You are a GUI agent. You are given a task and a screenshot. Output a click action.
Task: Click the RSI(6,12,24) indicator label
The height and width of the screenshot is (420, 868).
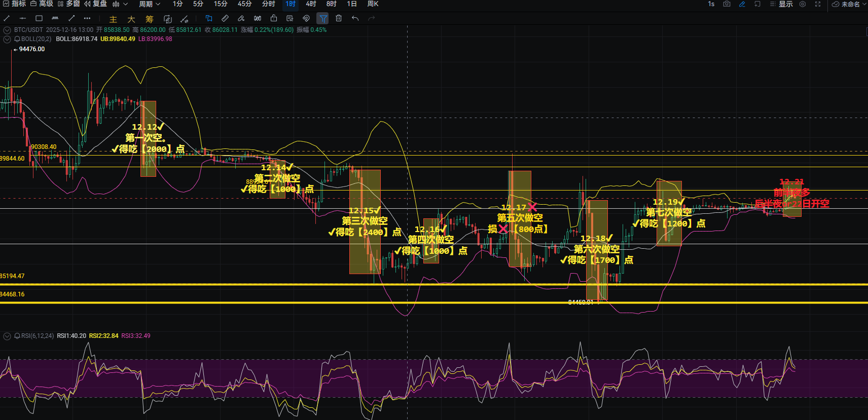(x=37, y=336)
